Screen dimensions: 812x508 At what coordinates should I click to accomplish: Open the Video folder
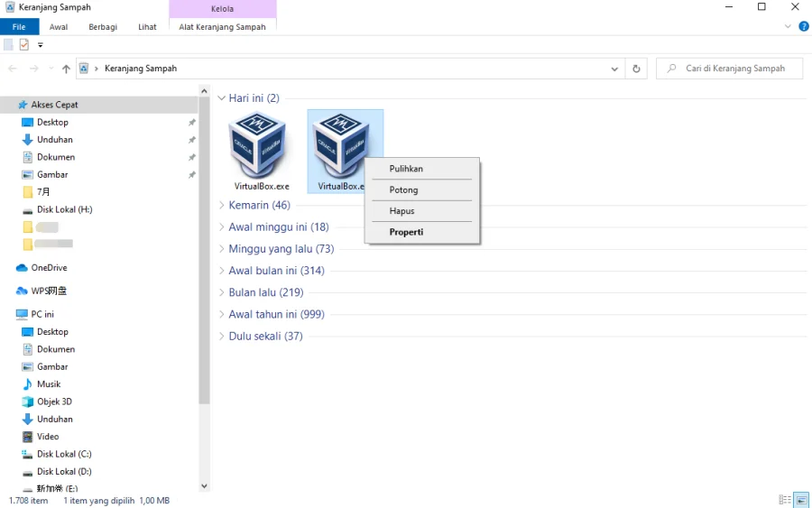tap(48, 437)
